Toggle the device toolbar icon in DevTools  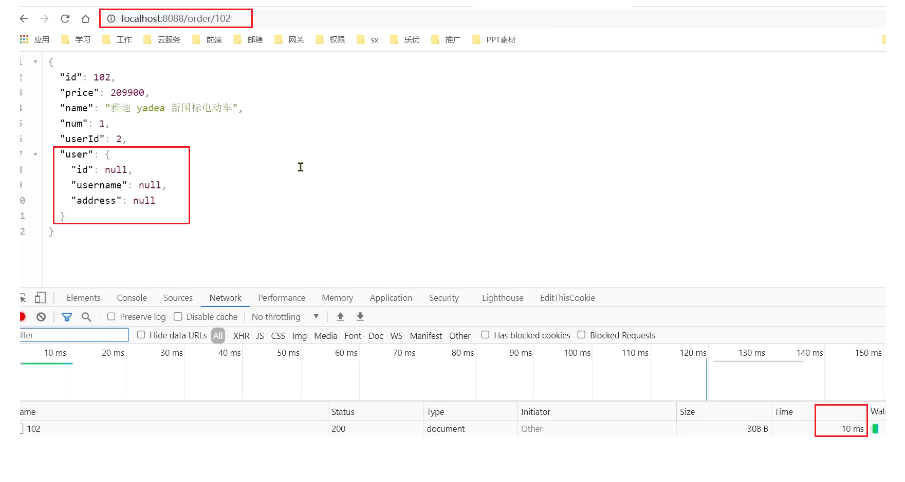(41, 298)
